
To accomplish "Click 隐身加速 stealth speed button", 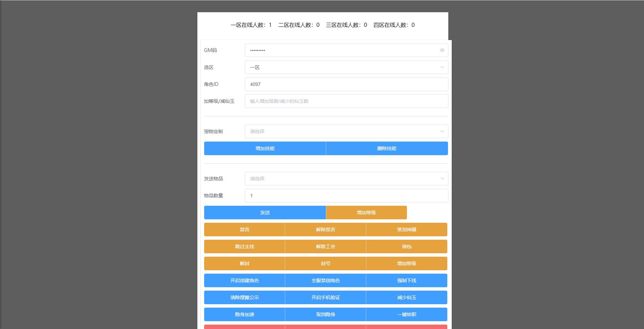I will [244, 314].
